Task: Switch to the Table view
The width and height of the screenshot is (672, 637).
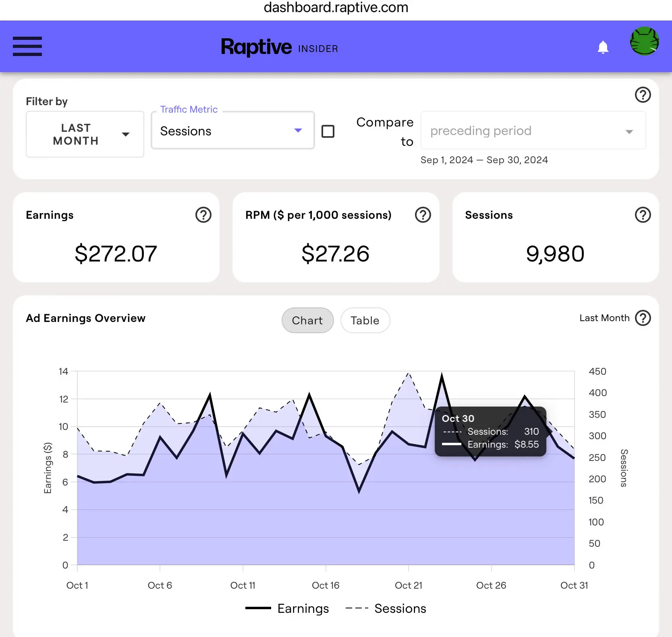Action: pos(365,321)
